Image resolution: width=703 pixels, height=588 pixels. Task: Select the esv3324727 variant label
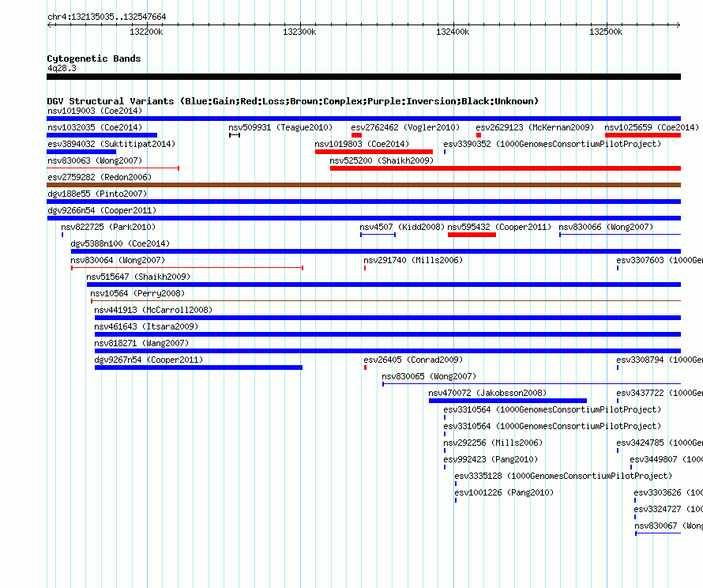668,509
